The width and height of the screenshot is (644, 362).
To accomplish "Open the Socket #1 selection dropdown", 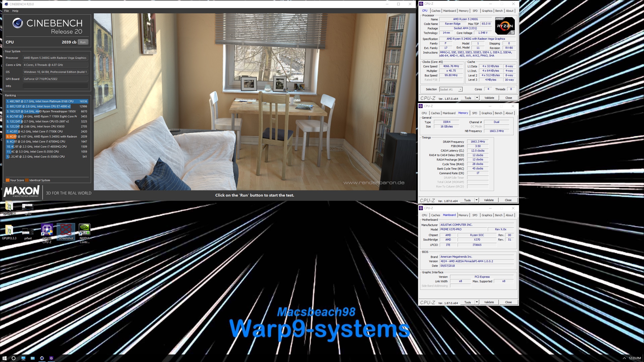I will [x=451, y=89].
